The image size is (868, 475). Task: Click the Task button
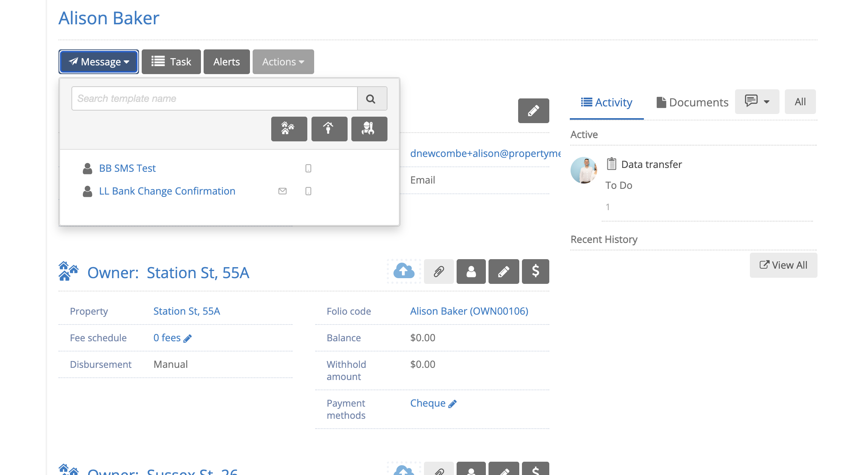click(x=171, y=62)
